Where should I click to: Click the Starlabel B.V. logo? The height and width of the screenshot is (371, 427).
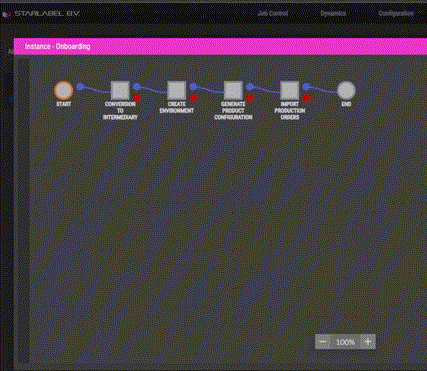[41, 14]
